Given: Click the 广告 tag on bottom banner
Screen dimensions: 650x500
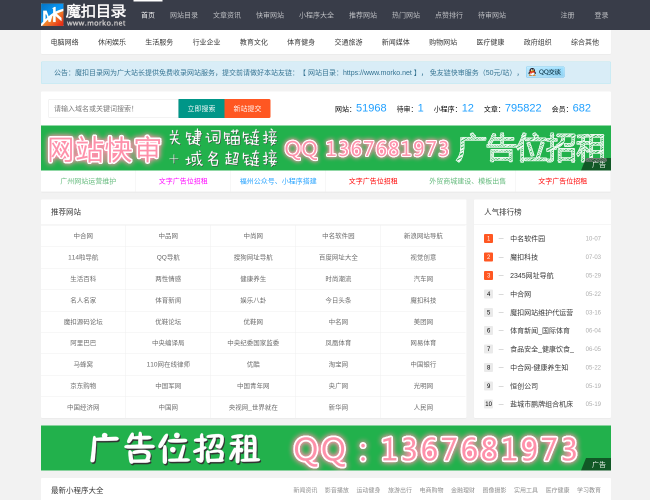Looking at the screenshot, I should [x=597, y=464].
